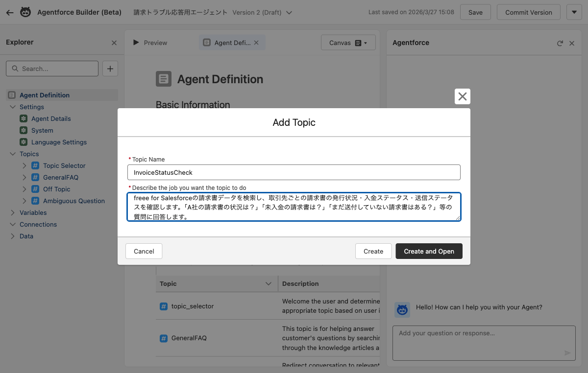Open dropdown arrow next to Commit Version
Viewport: 588px width, 373px height.
[574, 12]
